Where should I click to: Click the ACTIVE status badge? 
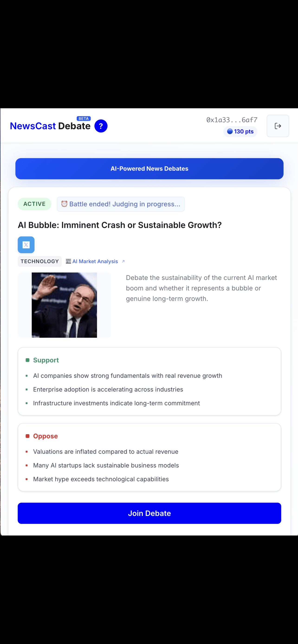tap(35, 204)
